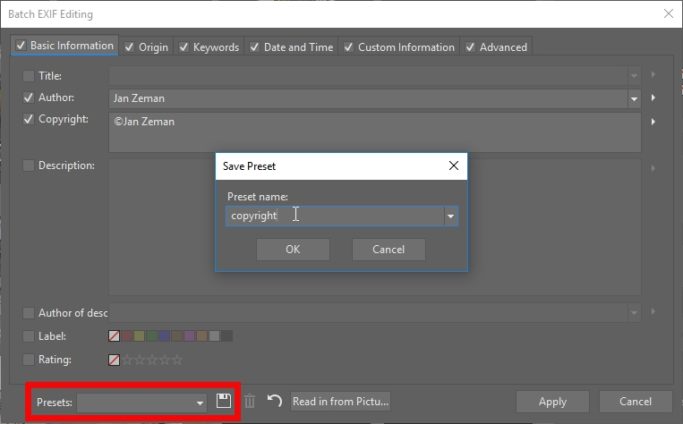
Task: Select the red color label swatch
Action: (x=128, y=336)
